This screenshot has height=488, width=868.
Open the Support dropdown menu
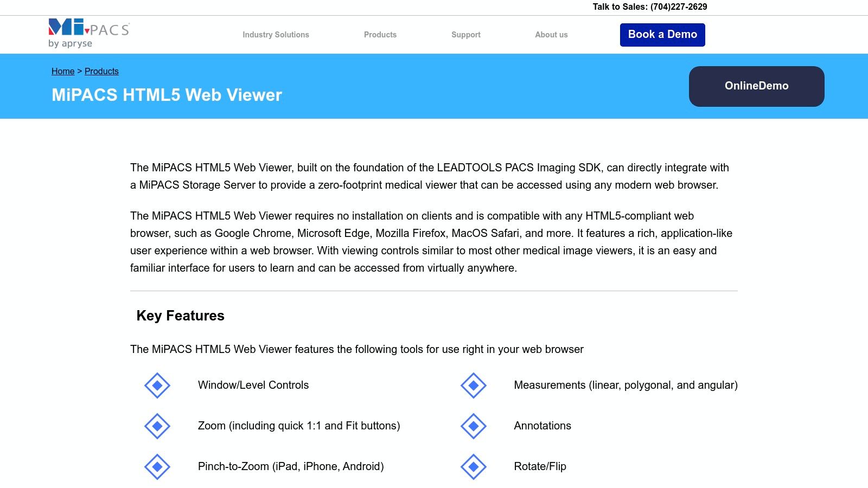pos(465,34)
